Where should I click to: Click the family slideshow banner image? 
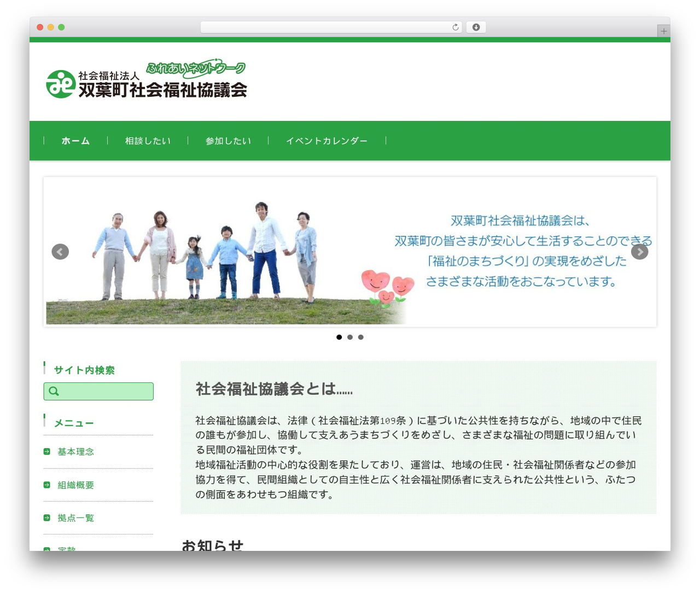point(350,252)
